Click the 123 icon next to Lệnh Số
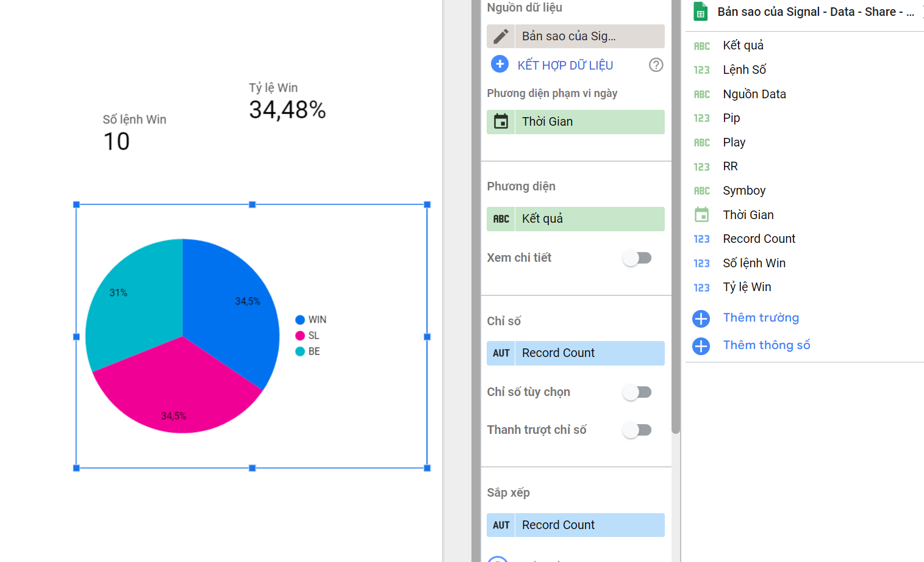 click(x=702, y=70)
